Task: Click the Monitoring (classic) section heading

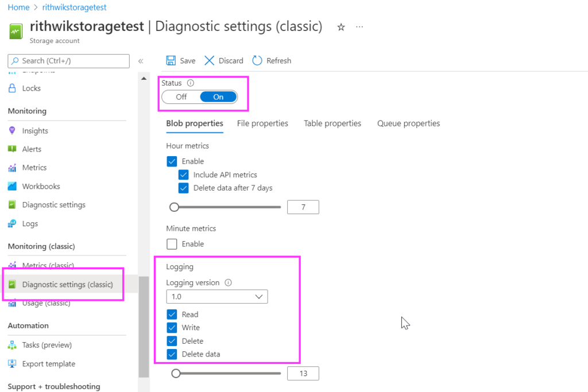Action: tap(41, 246)
